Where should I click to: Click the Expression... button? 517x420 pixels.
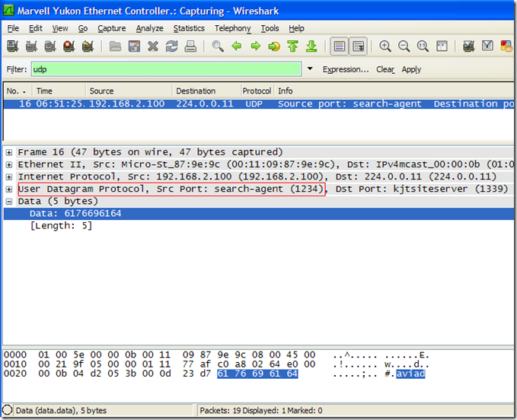coord(346,69)
